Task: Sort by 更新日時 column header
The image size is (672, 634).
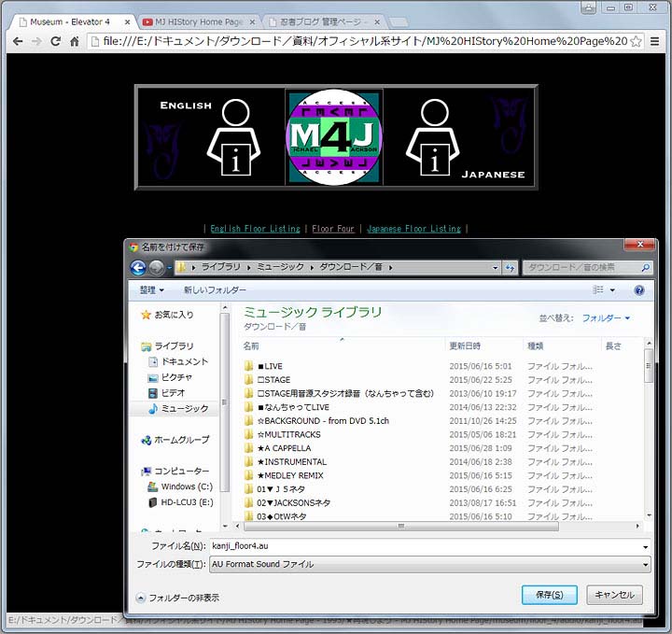Action: [x=465, y=345]
